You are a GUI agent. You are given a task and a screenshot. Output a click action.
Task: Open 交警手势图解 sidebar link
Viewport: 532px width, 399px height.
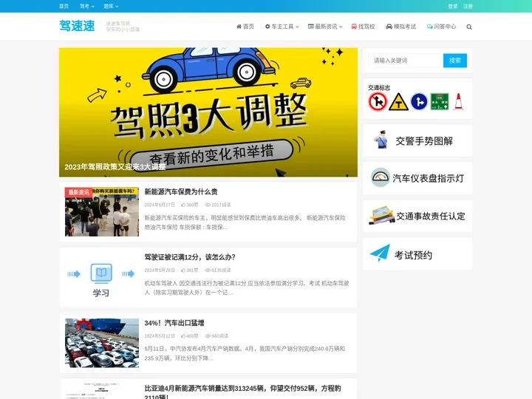point(417,140)
